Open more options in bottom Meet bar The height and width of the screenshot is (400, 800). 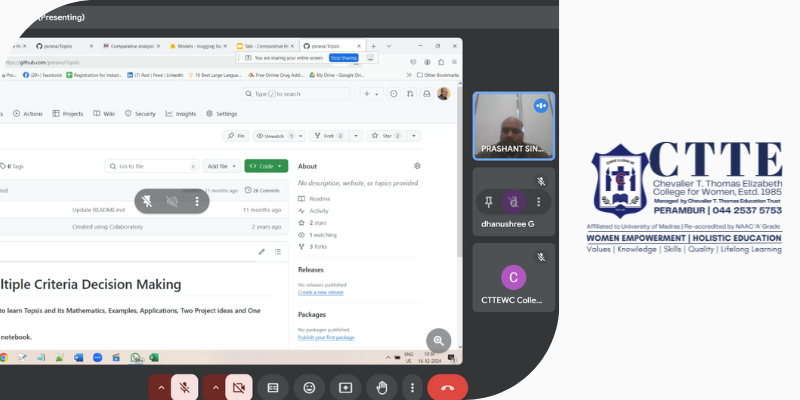[x=412, y=388]
